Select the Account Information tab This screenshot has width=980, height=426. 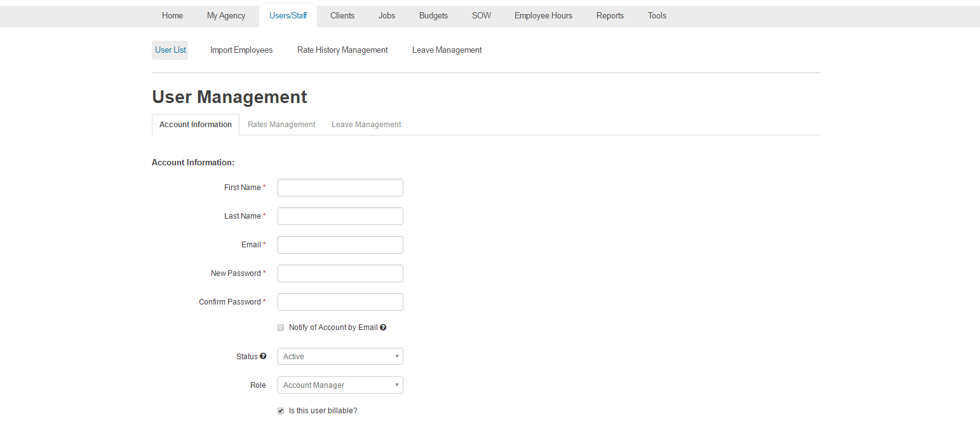[x=196, y=125]
